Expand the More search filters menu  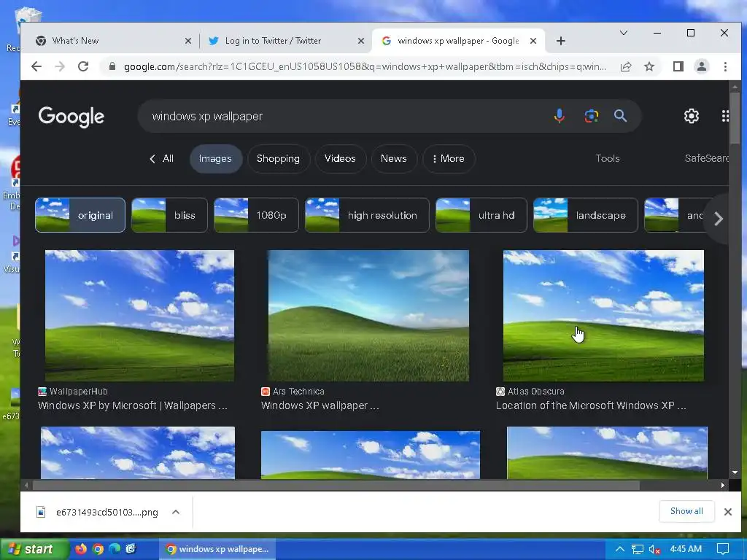[449, 158]
